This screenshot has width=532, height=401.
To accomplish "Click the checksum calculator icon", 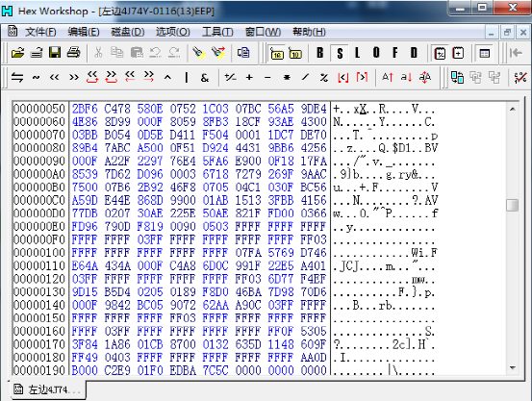I will [440, 53].
